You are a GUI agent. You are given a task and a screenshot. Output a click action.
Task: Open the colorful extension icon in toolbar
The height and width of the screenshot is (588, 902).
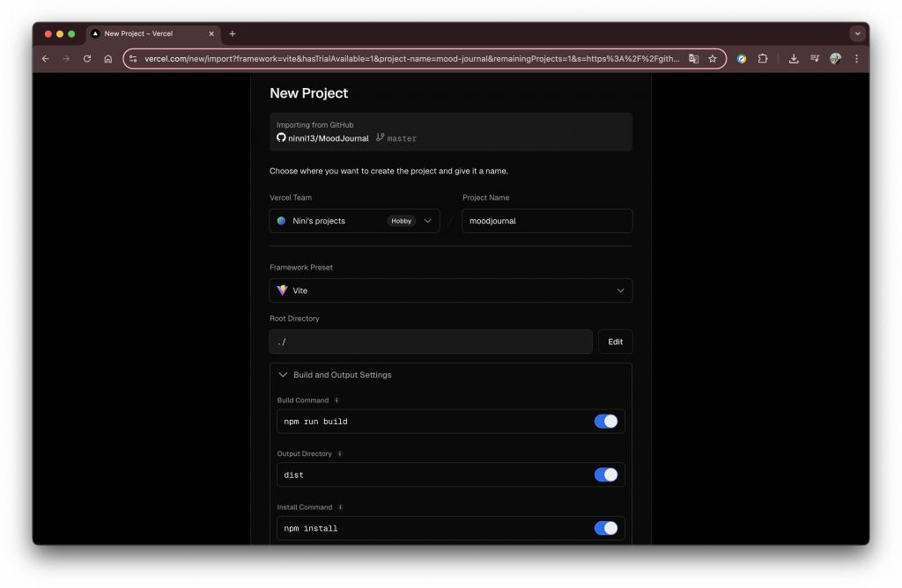(742, 59)
